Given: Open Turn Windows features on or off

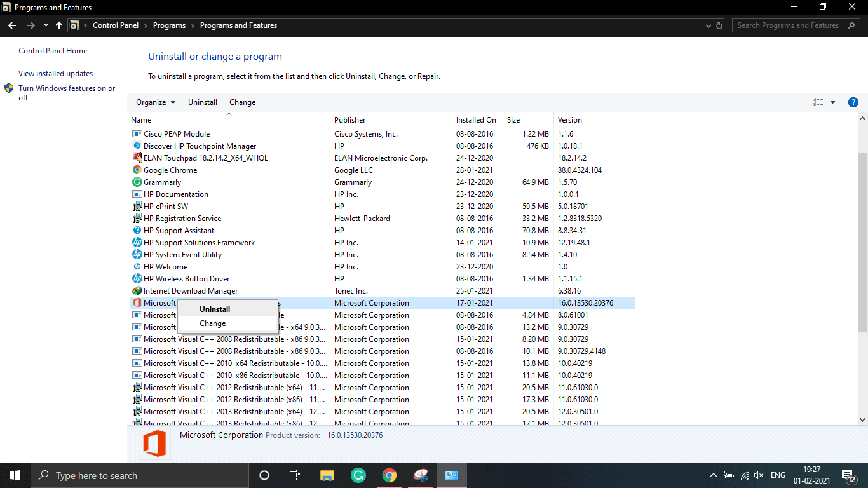Looking at the screenshot, I should 67,93.
